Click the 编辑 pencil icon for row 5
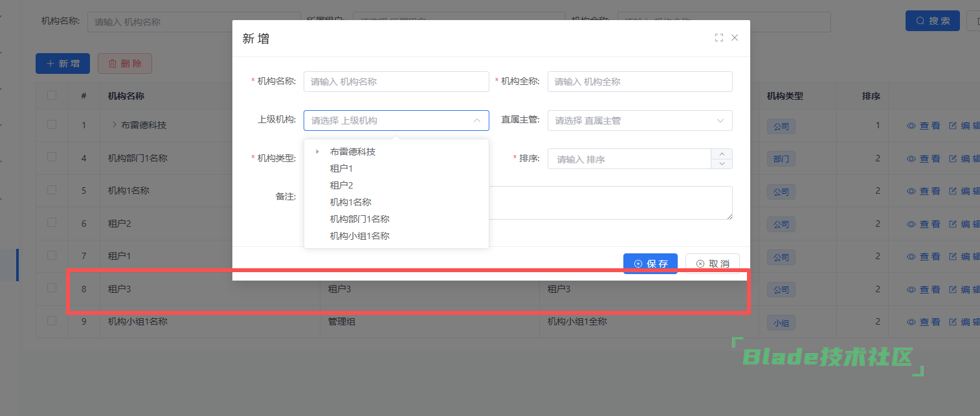Viewport: 980px width, 416px height. click(953, 191)
